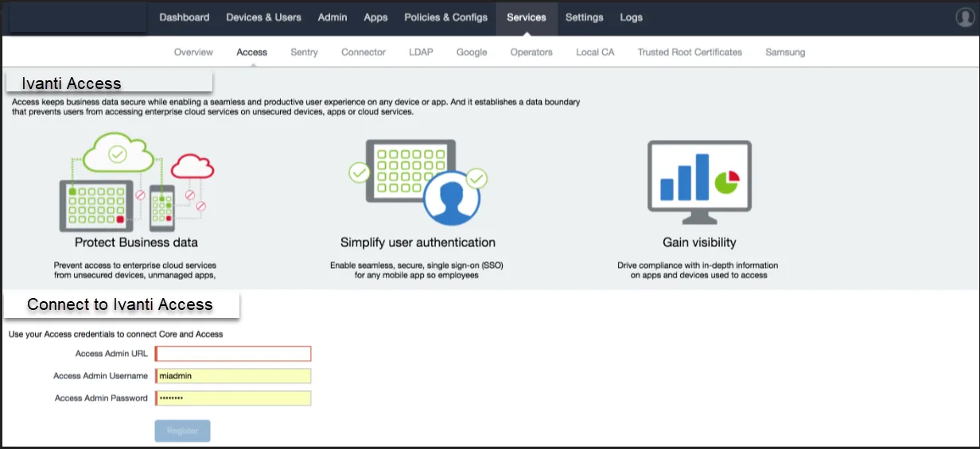Select the Services menu
The height and width of the screenshot is (449, 980).
coord(527,17)
